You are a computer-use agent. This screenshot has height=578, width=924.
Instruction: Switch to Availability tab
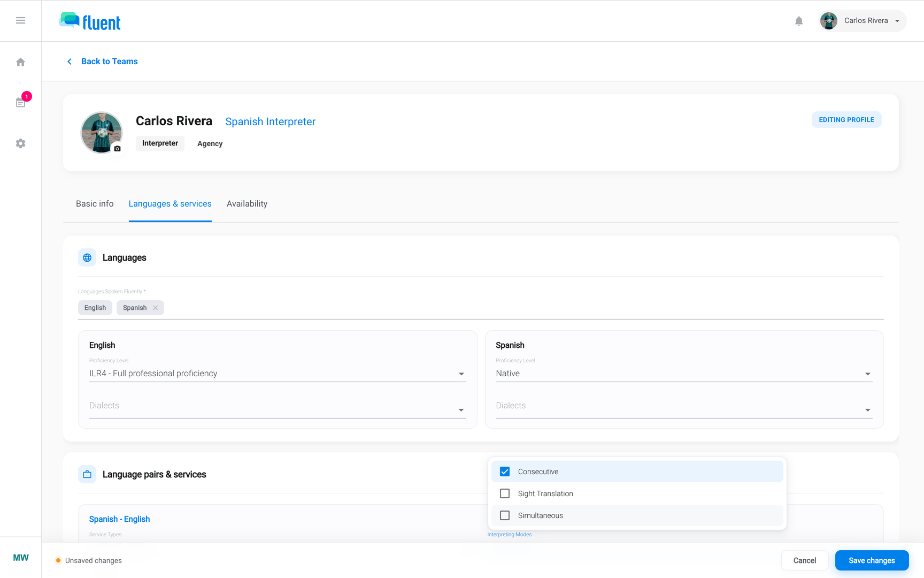pos(247,204)
